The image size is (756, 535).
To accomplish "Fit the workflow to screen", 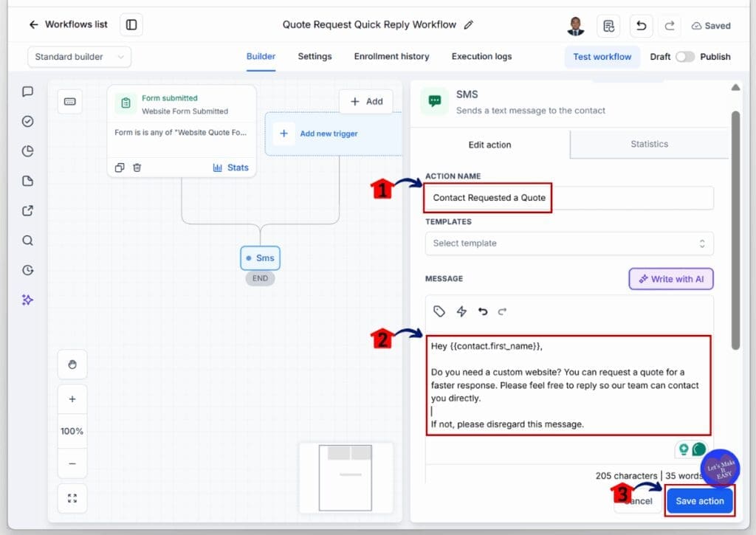I will click(72, 498).
